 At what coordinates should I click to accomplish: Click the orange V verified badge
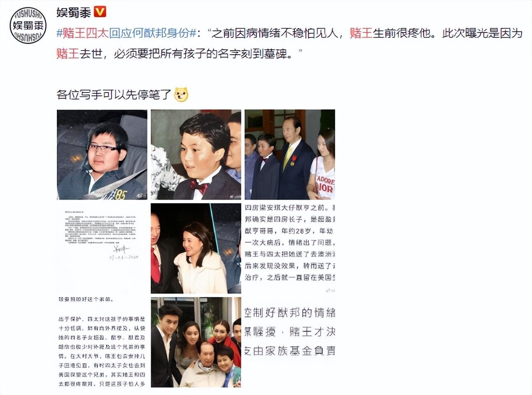pyautogui.click(x=100, y=12)
